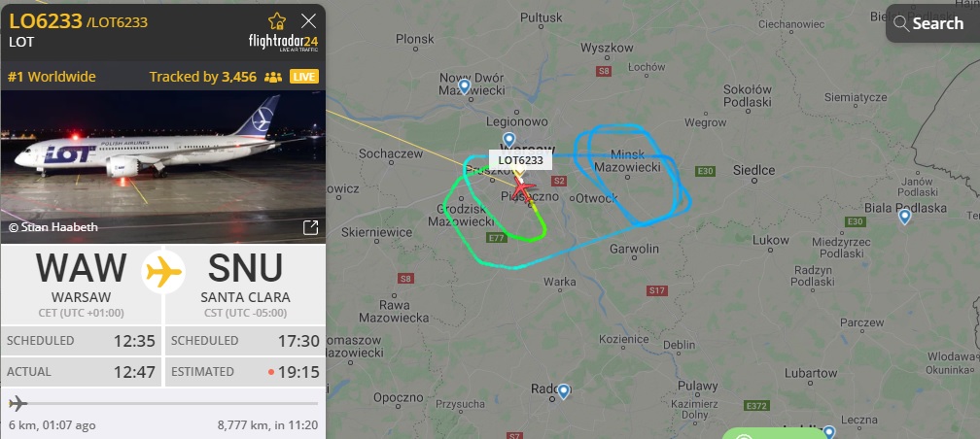Screen dimensions: 980x439
Task: Click the LOT Dreamliner aircraft photo
Action: click(x=162, y=166)
